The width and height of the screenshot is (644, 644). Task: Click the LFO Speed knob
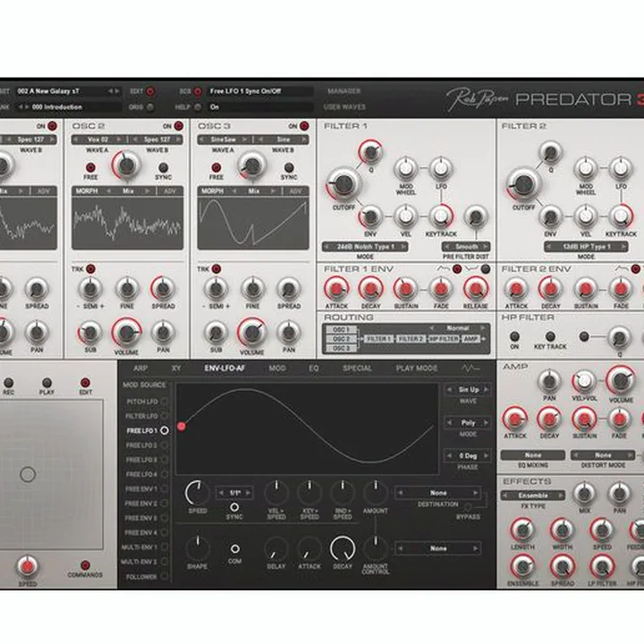click(x=198, y=493)
